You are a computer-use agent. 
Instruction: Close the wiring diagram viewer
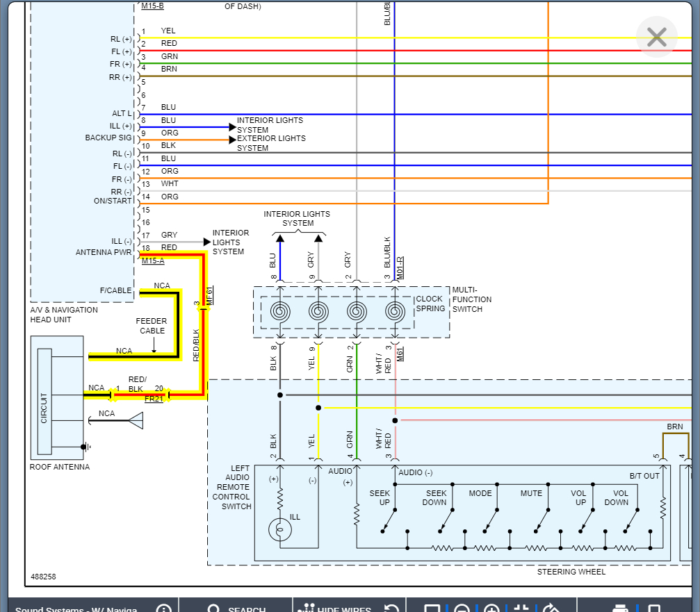click(x=656, y=37)
